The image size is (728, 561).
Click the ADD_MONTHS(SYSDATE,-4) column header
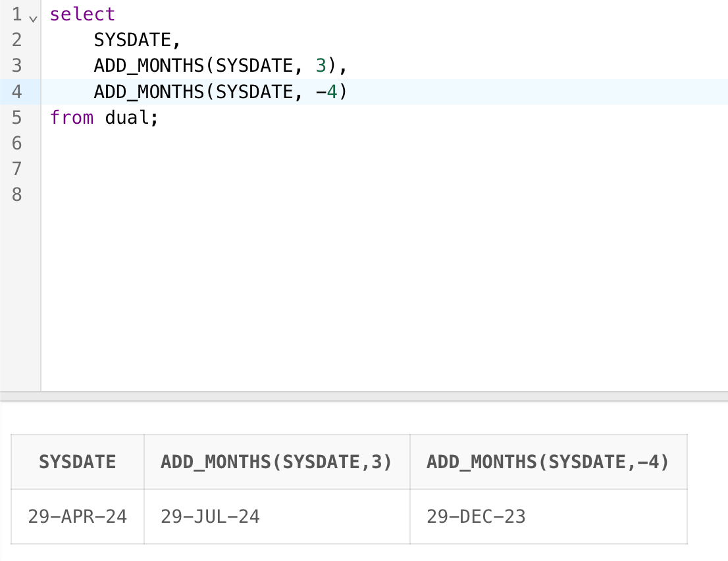[548, 462]
